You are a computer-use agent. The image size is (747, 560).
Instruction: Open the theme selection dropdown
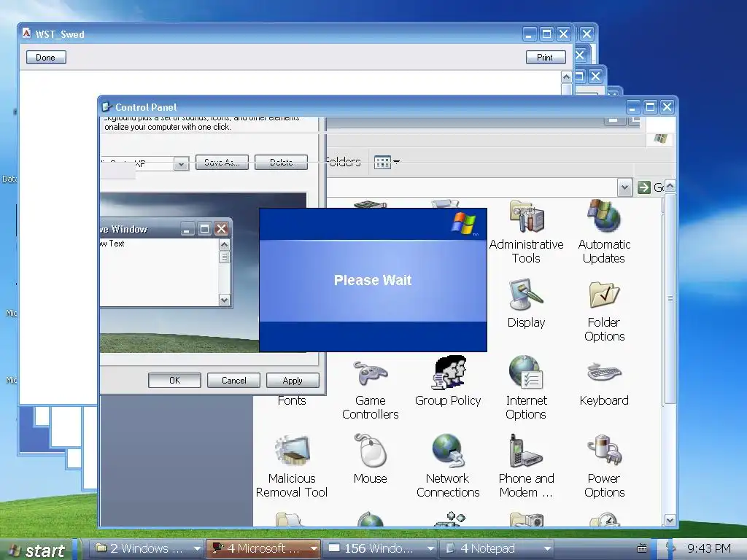tap(181, 164)
